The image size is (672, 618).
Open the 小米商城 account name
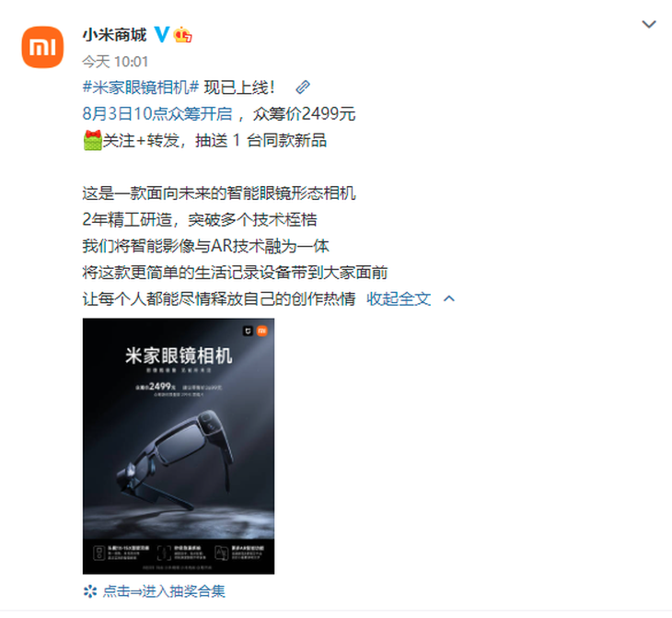[114, 35]
